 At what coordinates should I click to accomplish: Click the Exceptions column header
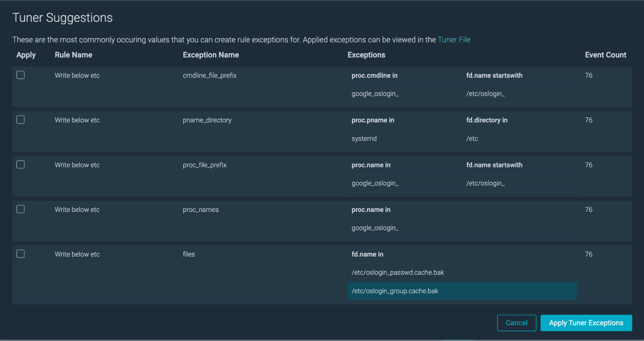pyautogui.click(x=366, y=55)
